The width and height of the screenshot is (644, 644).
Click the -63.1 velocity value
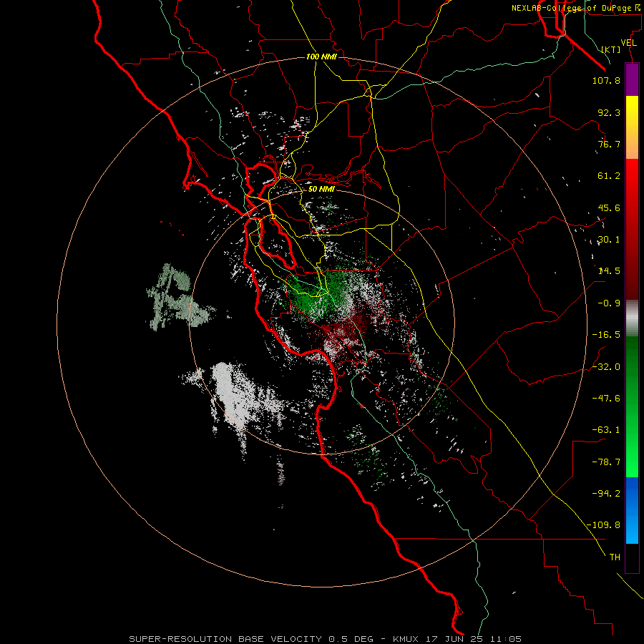point(606,430)
